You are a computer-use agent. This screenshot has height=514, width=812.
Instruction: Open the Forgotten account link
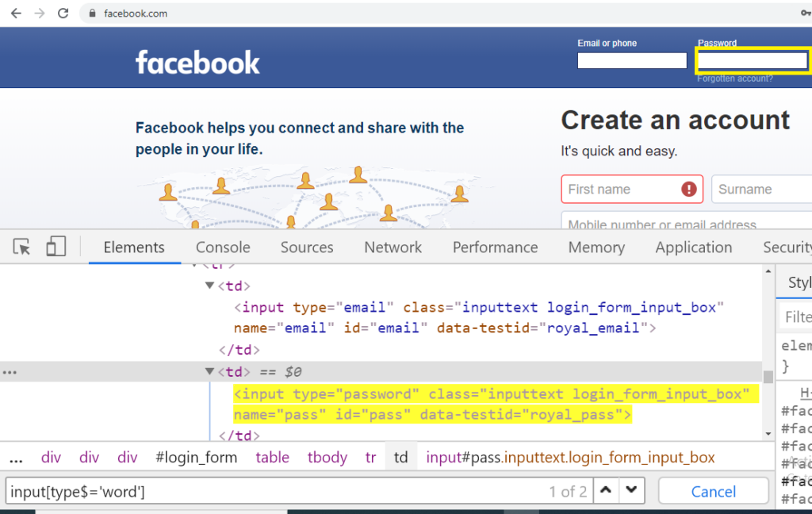735,79
